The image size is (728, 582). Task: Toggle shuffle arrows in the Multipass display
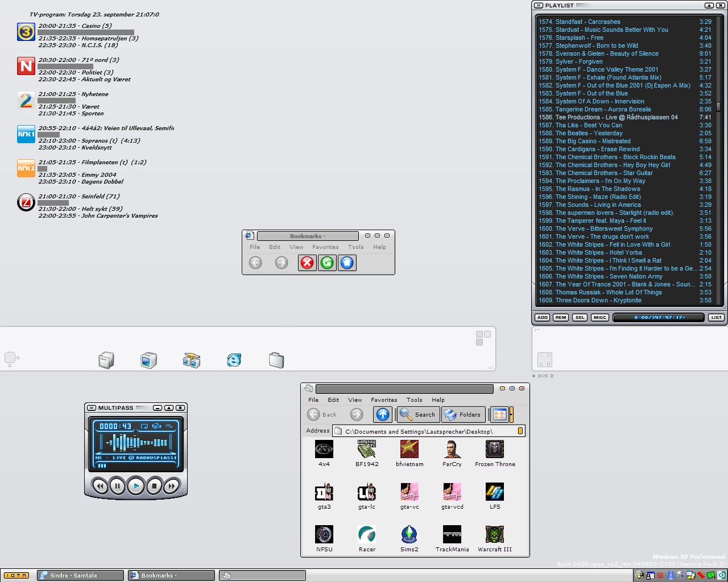pyautogui.click(x=169, y=426)
